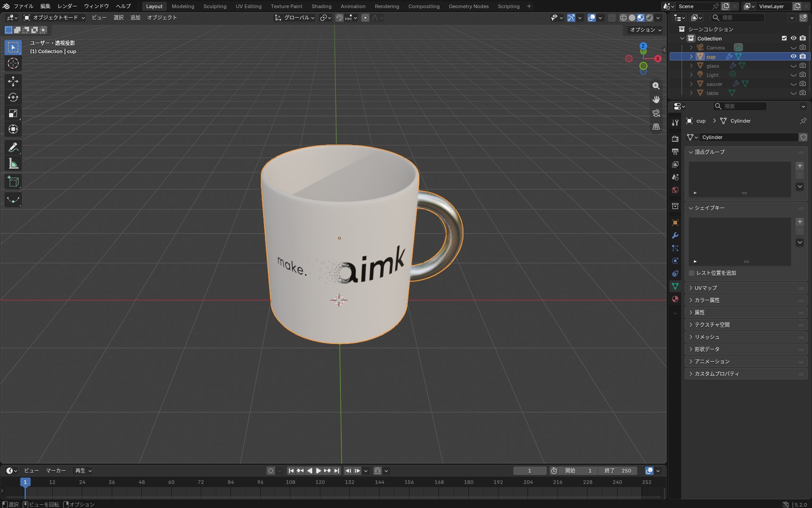Open the Physics properties tab
Screen dimensions: 812x508
tap(675, 261)
